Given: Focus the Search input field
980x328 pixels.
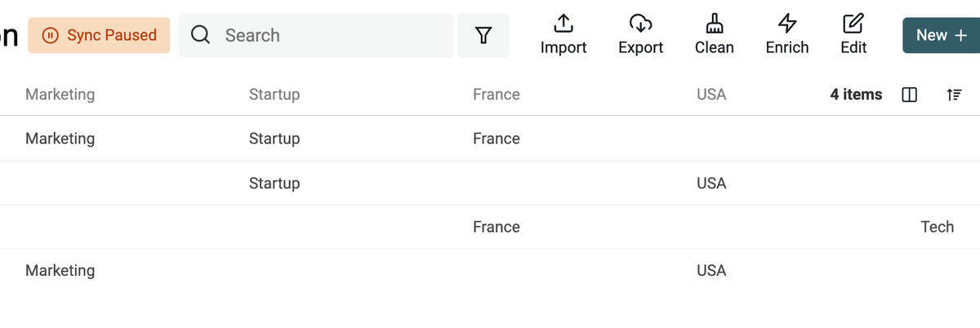Looking at the screenshot, I should (x=316, y=35).
